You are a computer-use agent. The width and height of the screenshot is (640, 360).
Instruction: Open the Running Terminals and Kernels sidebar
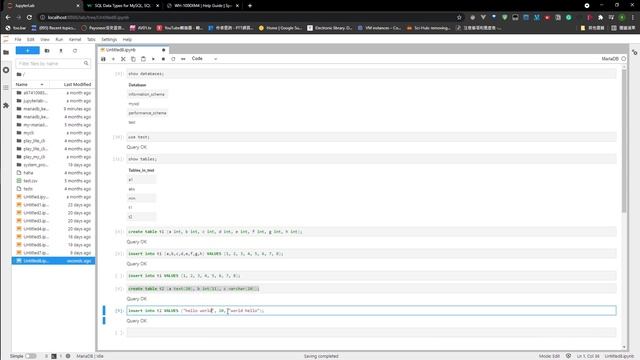coord(6,70)
